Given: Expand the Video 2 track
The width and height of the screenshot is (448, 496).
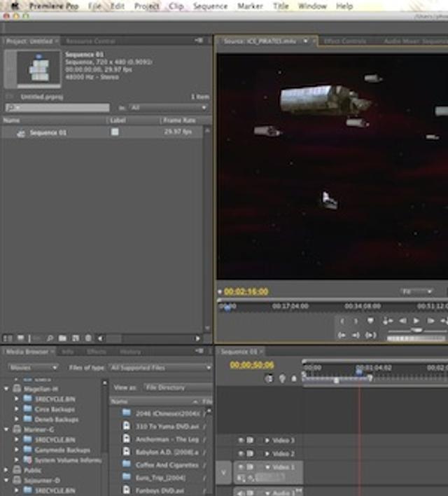Looking at the screenshot, I should 267,453.
